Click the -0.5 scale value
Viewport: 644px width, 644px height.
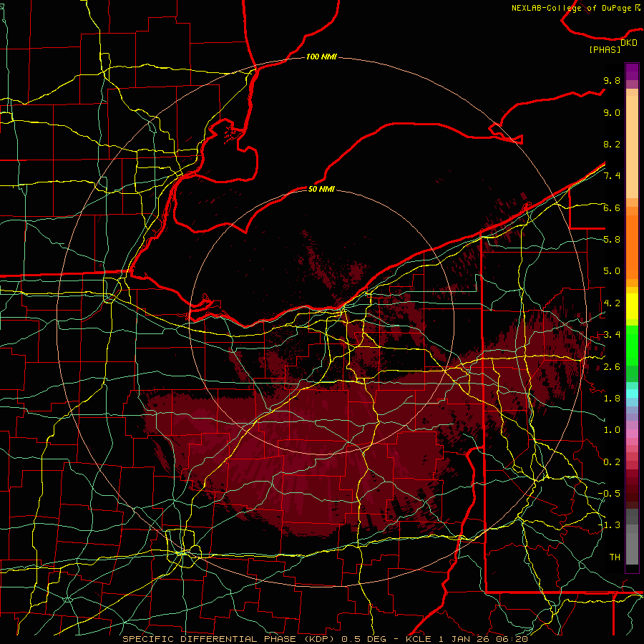[609, 493]
